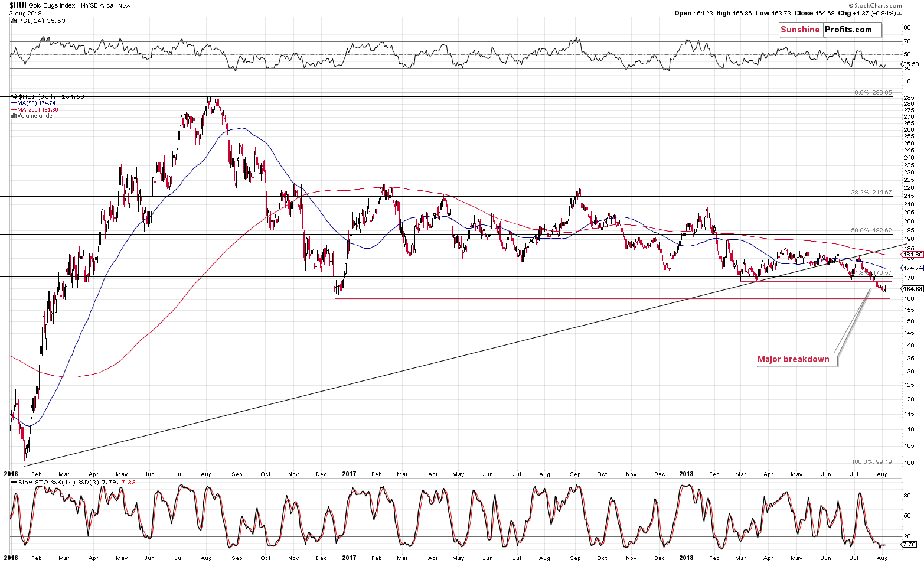Select the 0.0%: 286.05 Fibonacci label
Image resolution: width=924 pixels, height=563 pixels.
tap(873, 93)
